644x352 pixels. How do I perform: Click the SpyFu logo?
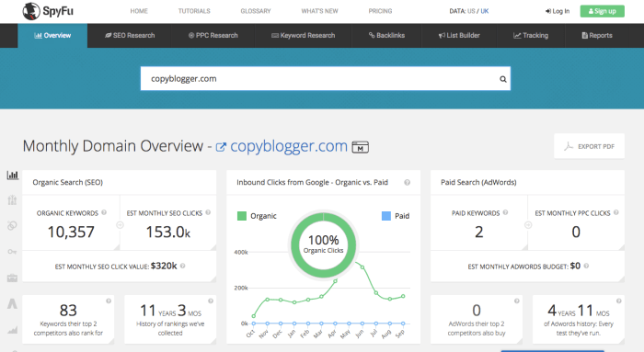tap(48, 11)
